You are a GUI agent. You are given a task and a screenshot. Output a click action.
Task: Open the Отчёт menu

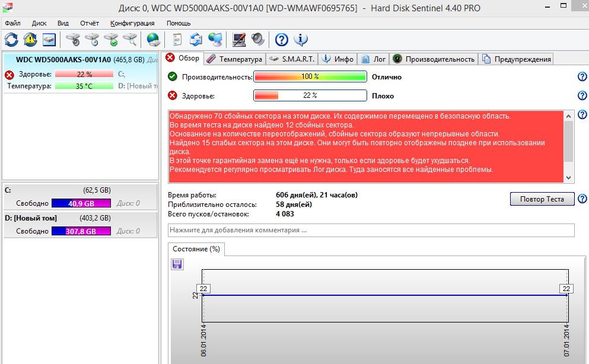coord(90,23)
